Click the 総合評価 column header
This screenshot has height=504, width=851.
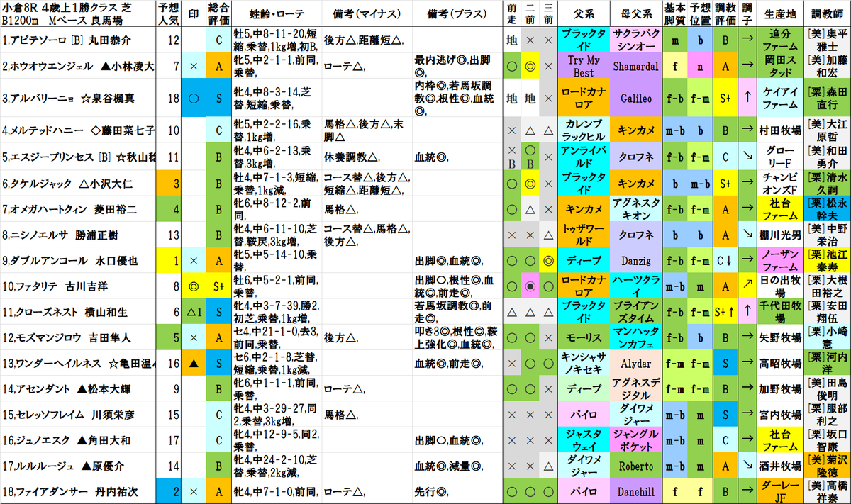[x=220, y=13]
